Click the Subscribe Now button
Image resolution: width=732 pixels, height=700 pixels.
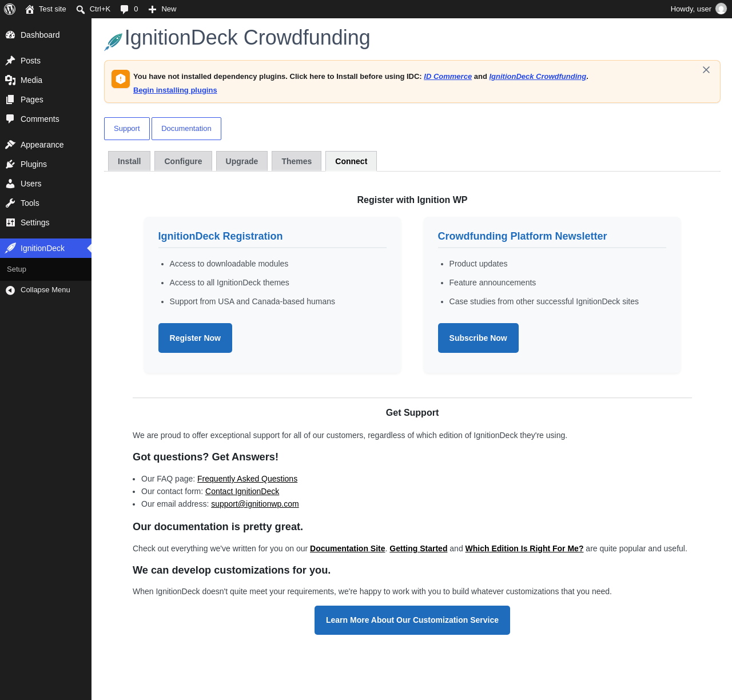tap(478, 338)
